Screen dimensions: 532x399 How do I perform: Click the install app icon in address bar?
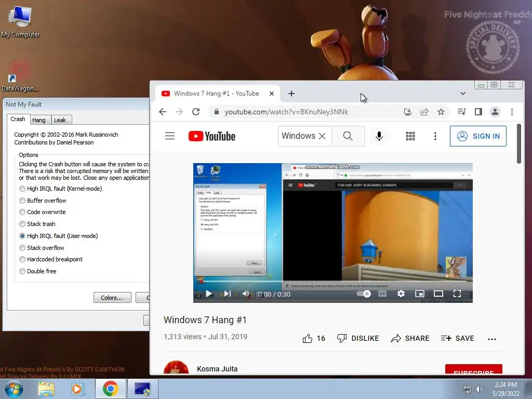coord(407,112)
